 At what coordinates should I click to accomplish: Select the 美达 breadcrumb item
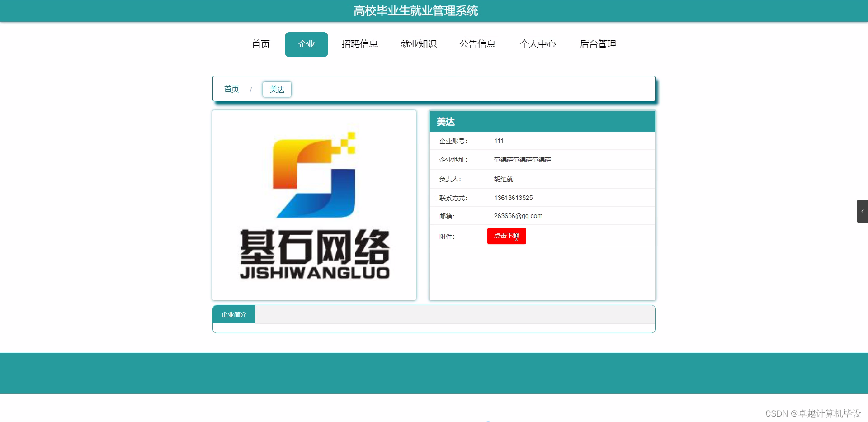click(277, 89)
